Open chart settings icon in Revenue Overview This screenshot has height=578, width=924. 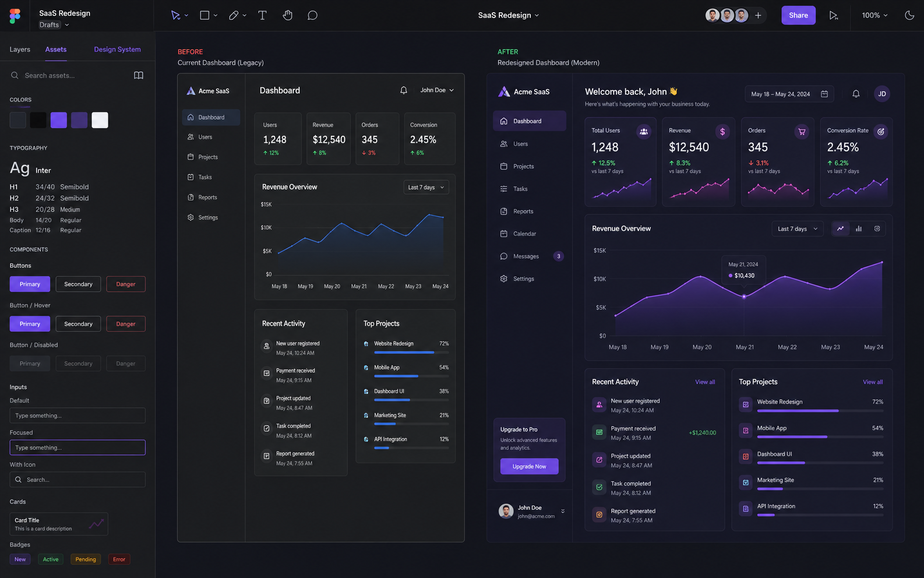(877, 229)
